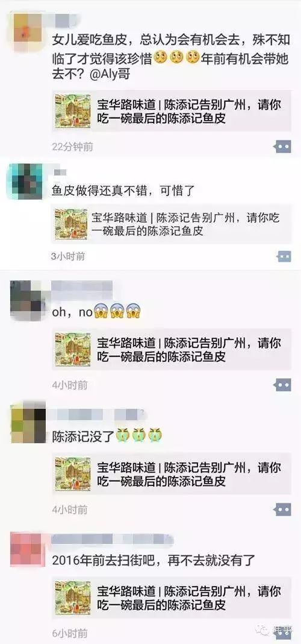The image size is (301, 644).
Task: Open shared article card under 2016年前去扫街吧
Action: coord(172,597)
